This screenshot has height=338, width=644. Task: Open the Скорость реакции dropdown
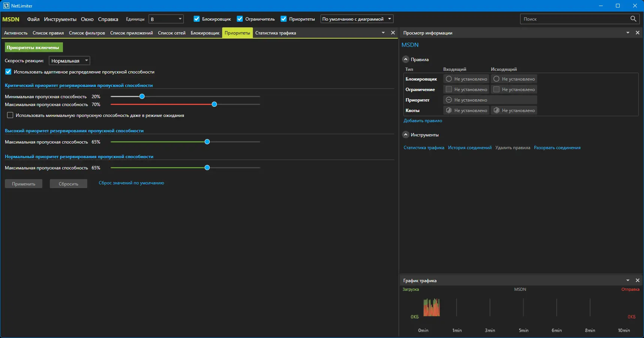pyautogui.click(x=69, y=61)
